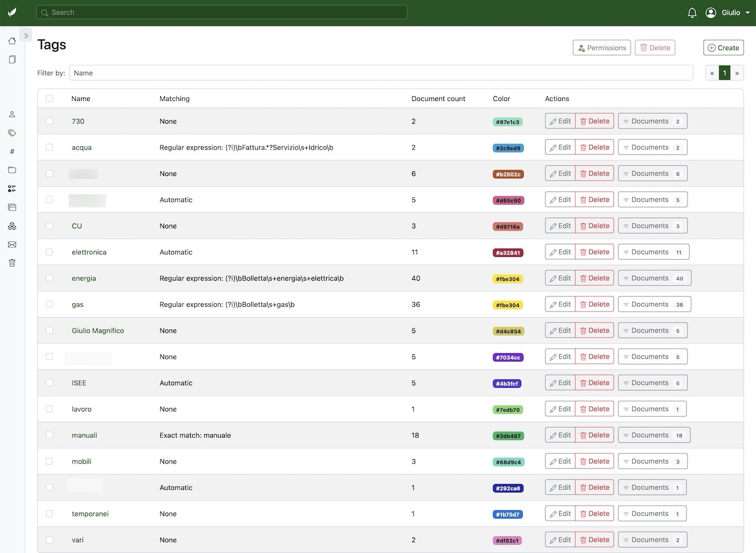
Task: Open the Giulio Magnifico tag link
Action: pyautogui.click(x=98, y=331)
